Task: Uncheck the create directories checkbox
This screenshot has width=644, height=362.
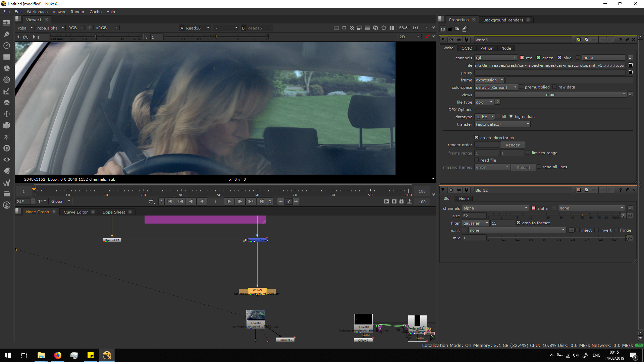Action: click(476, 137)
